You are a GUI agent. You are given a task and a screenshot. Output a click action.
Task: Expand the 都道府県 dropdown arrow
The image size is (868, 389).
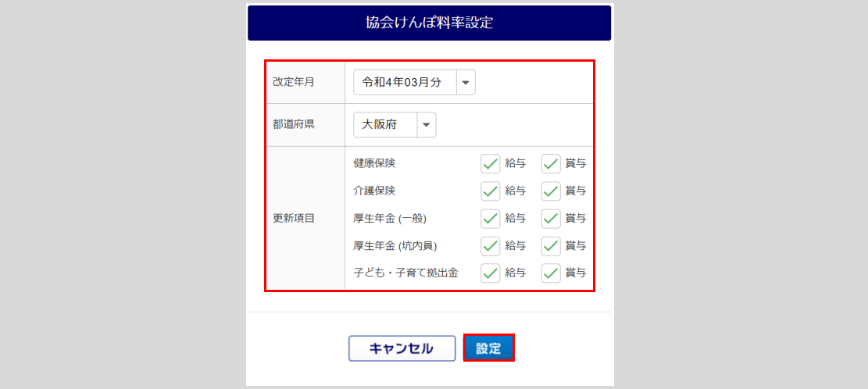click(x=427, y=125)
